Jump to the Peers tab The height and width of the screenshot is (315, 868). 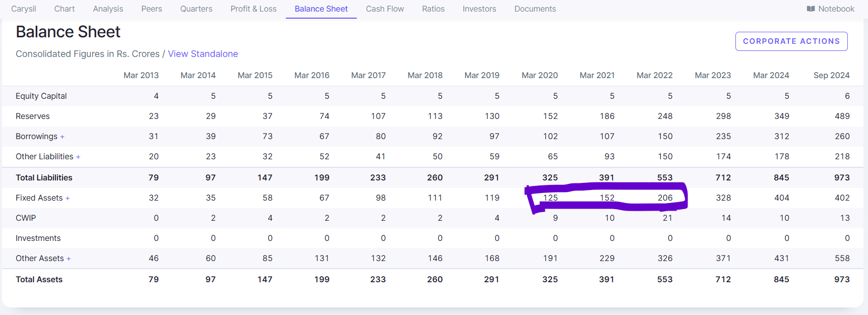point(152,9)
